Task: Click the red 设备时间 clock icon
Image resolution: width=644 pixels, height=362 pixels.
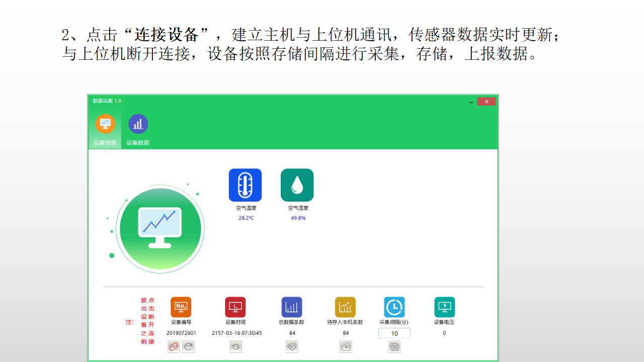Action: coord(235,307)
